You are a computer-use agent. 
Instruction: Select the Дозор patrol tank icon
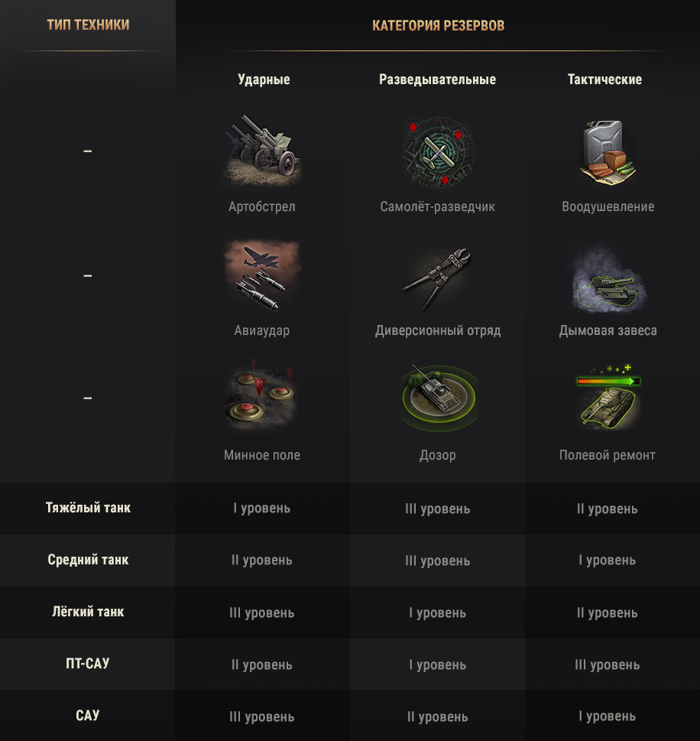(x=437, y=397)
